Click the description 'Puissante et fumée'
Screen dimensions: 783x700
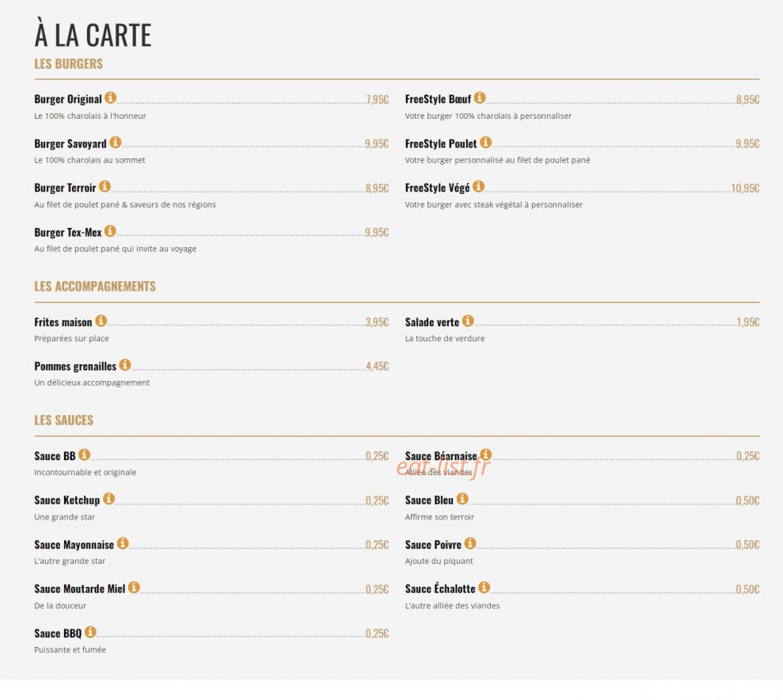tap(70, 650)
